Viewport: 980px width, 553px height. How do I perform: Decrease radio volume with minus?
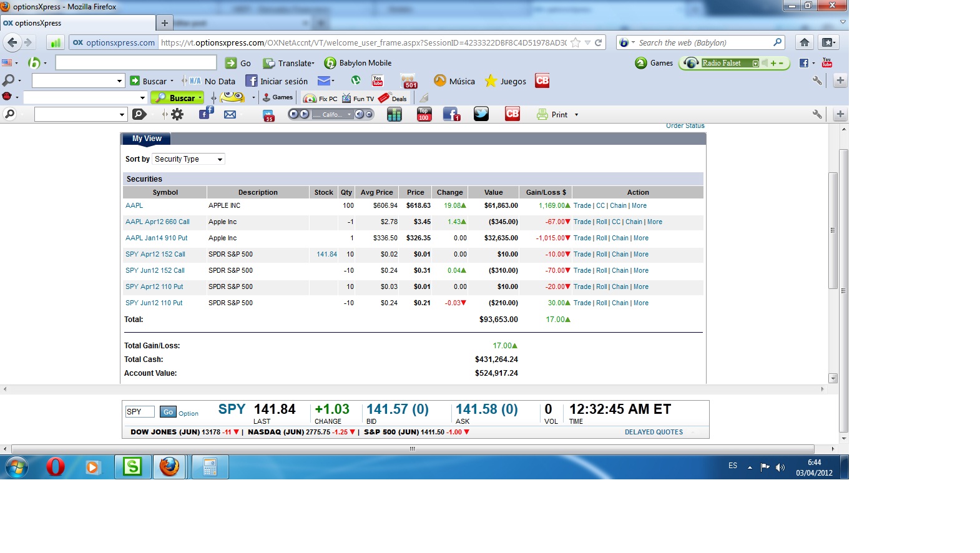point(781,63)
